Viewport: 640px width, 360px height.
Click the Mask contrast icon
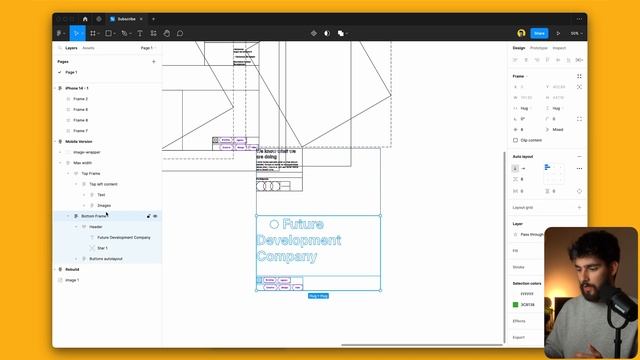(x=327, y=33)
